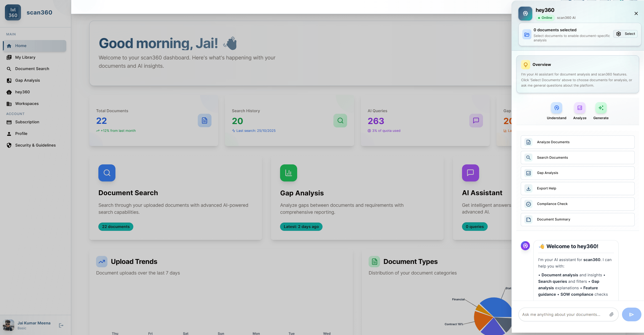
Task: Open Workspaces from the sidebar
Action: pos(27,103)
